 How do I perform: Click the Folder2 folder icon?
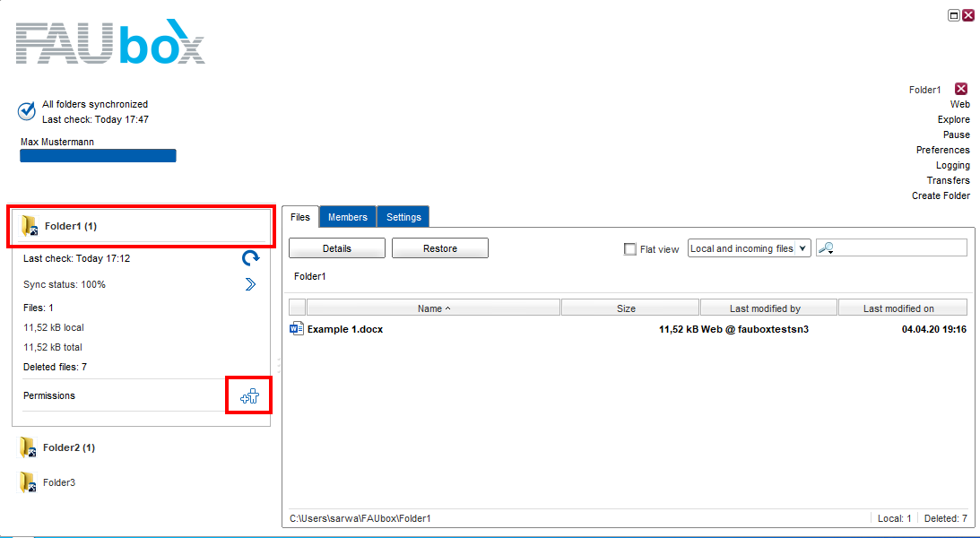click(x=28, y=447)
